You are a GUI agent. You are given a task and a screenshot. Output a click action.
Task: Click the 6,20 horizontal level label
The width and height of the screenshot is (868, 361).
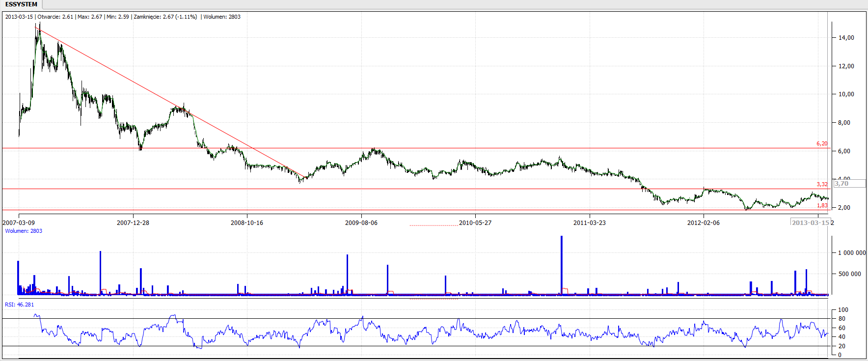[822, 143]
